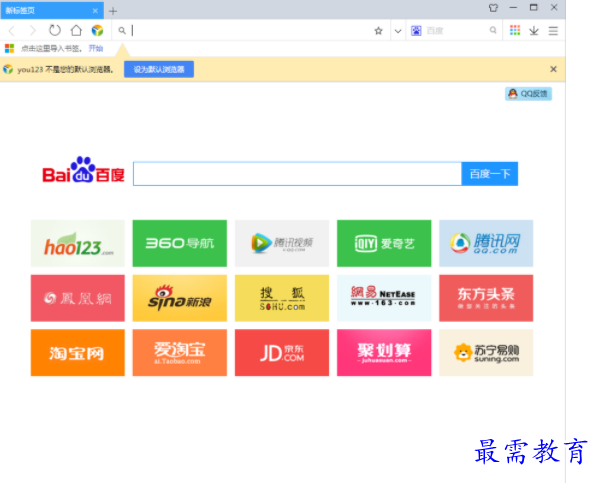Reload the page with the refresh icon

click(x=55, y=30)
